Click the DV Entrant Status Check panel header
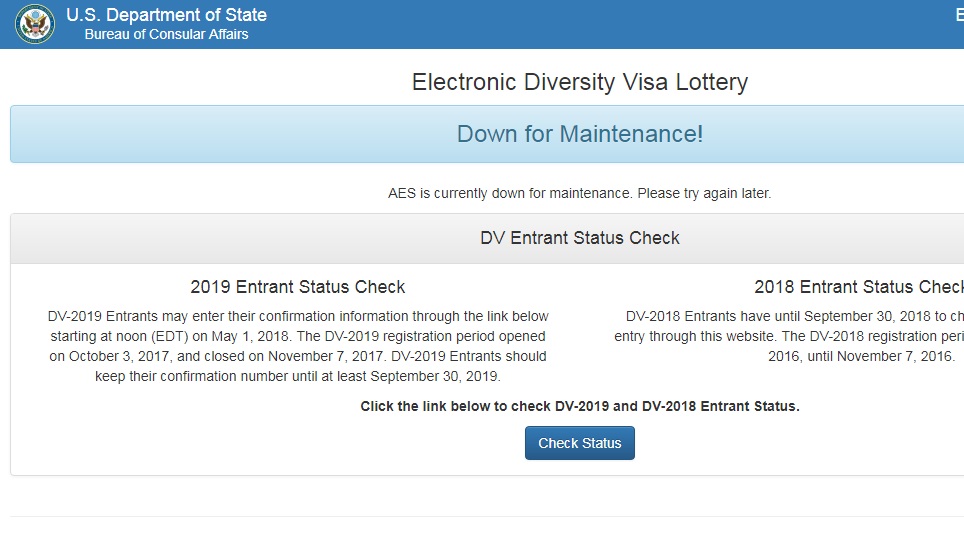 coord(580,238)
